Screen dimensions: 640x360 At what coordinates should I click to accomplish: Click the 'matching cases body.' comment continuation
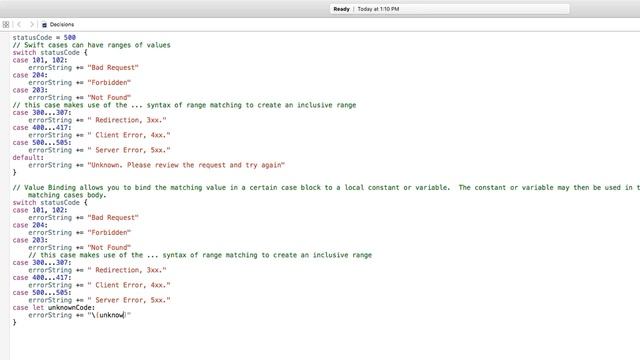coord(67,195)
